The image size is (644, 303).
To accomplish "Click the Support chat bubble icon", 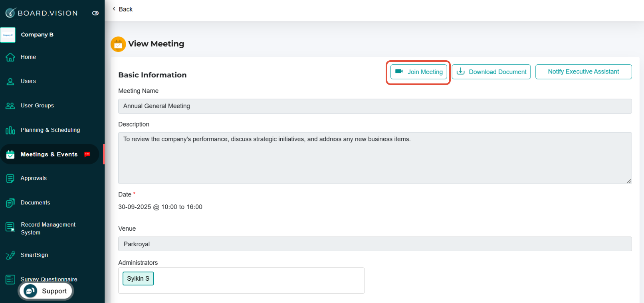I will pyautogui.click(x=30, y=291).
